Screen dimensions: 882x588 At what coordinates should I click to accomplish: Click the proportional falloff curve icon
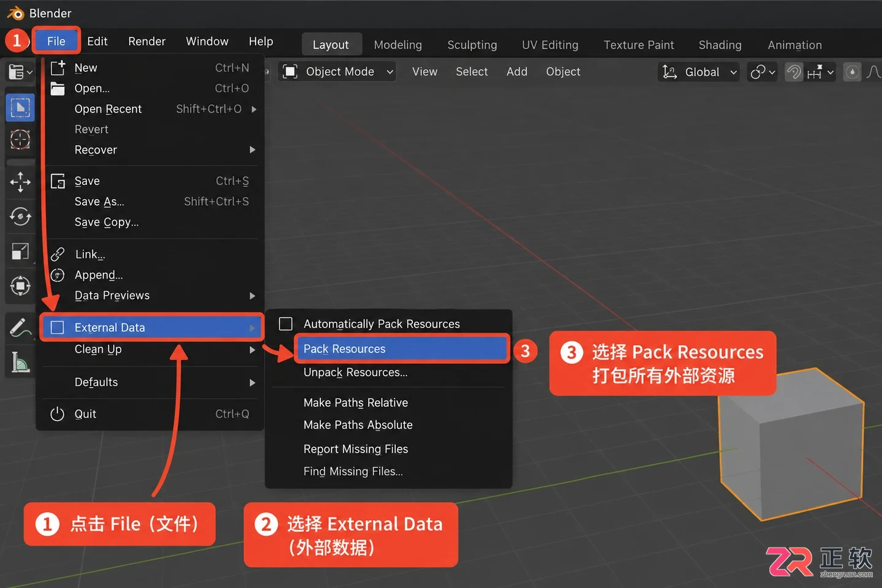[873, 72]
